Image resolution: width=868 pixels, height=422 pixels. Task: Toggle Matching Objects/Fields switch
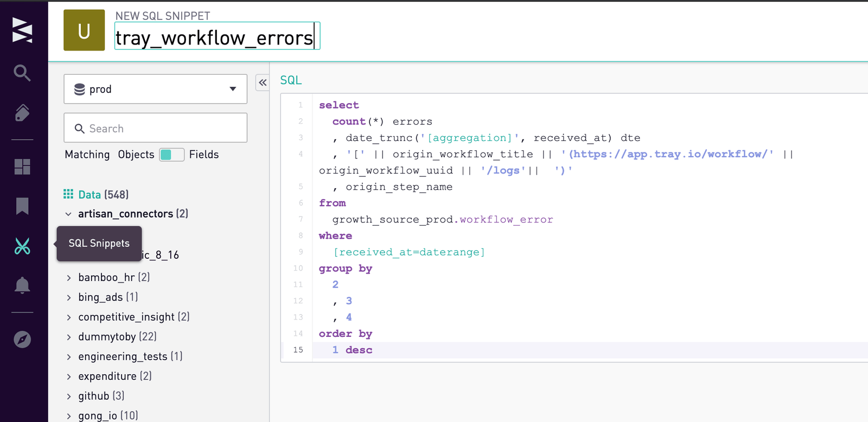[x=171, y=155]
